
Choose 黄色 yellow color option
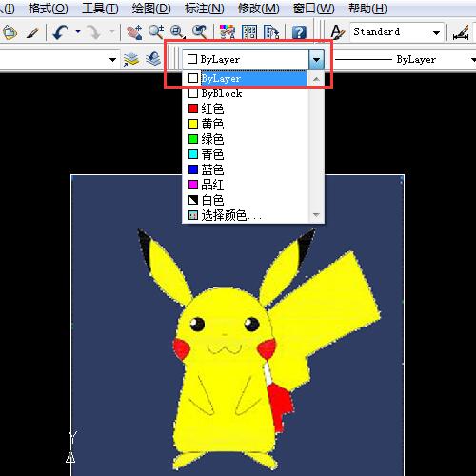pyautogui.click(x=245, y=124)
